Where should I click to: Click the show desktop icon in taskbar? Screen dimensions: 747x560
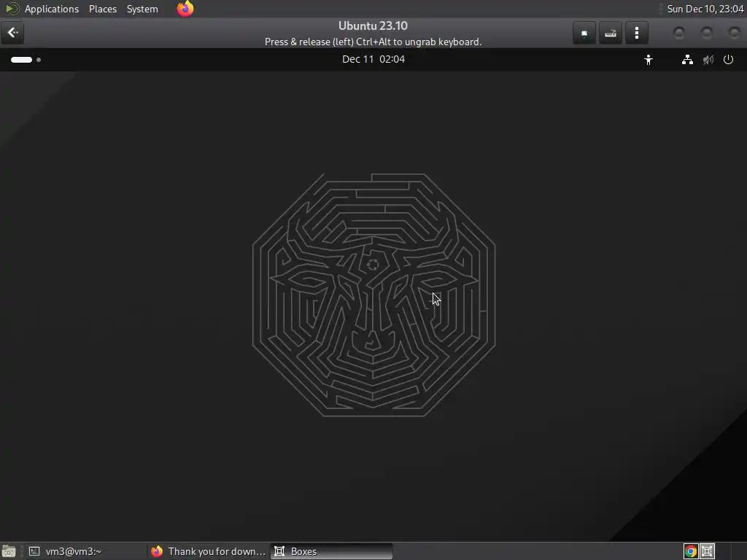[x=9, y=551]
